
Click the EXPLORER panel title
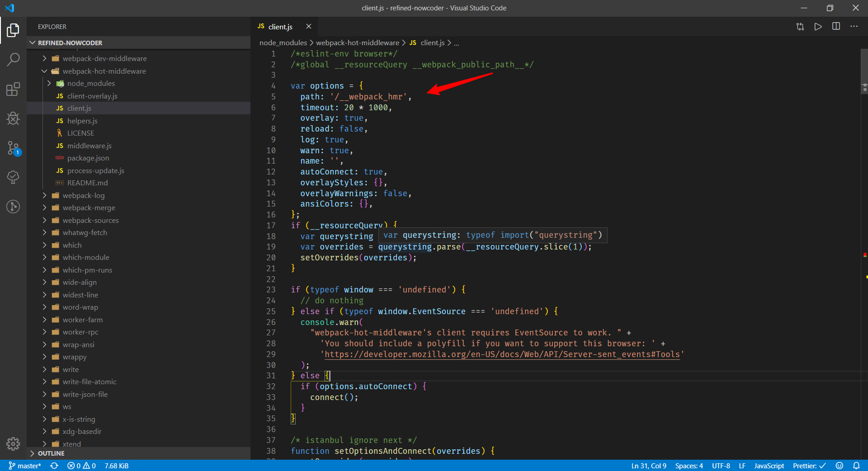[52, 27]
